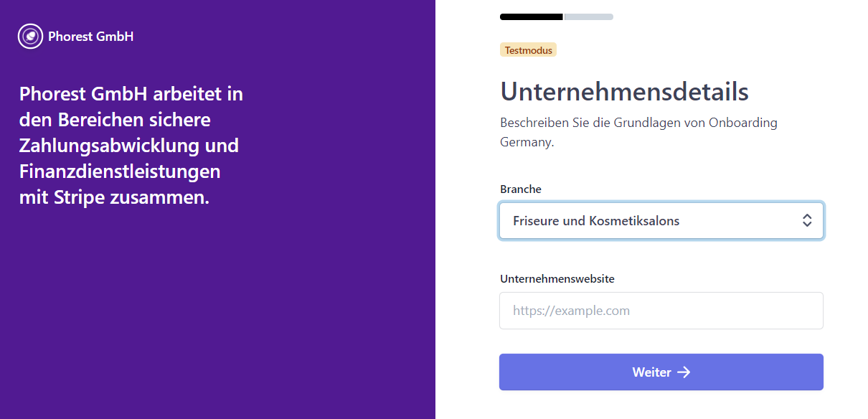Click the Zahlungsabwicklung line in left panel
The image size is (868, 419).
coord(129,146)
